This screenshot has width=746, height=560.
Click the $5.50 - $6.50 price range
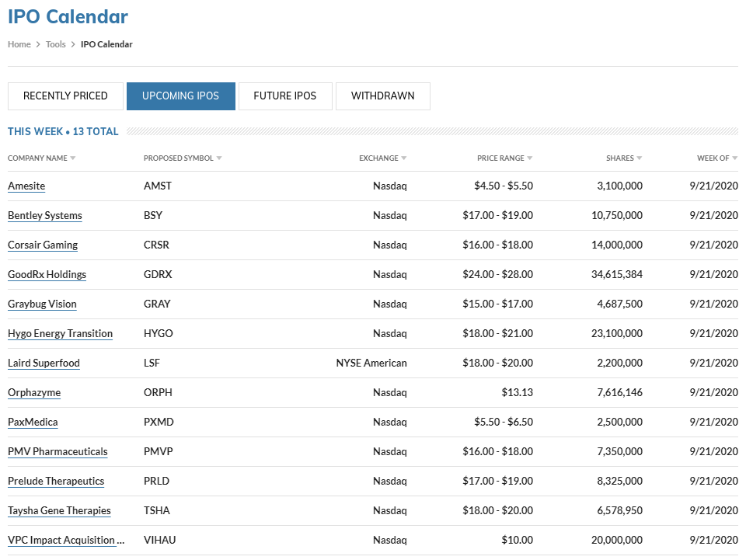[x=504, y=422]
